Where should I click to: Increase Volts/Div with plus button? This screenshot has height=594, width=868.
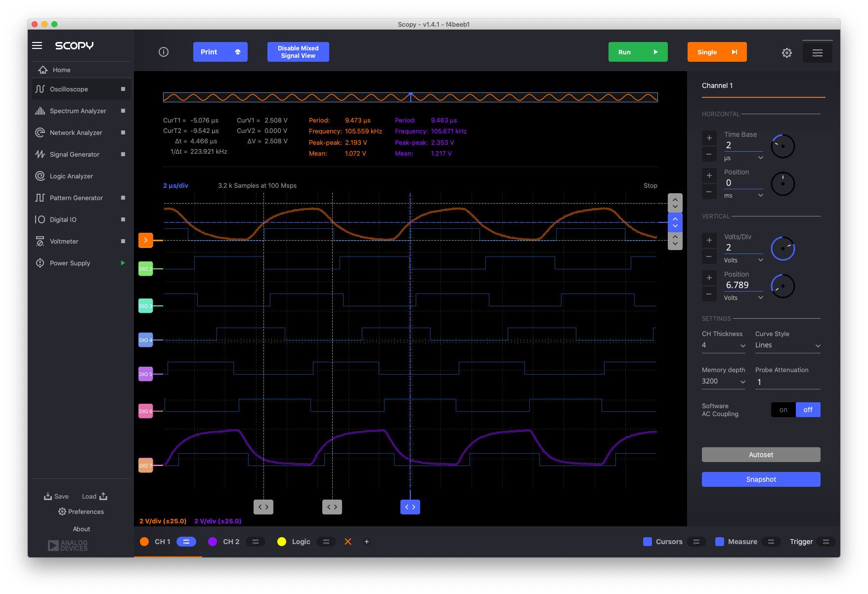(709, 240)
